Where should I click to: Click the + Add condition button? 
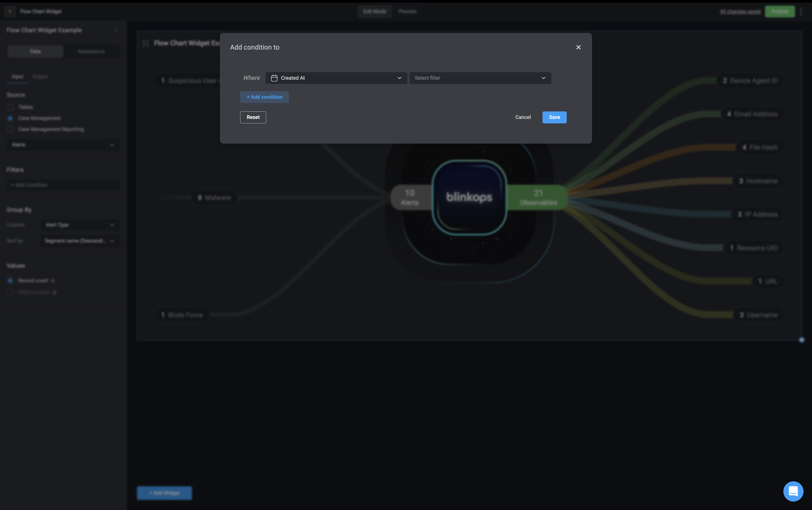pos(264,97)
